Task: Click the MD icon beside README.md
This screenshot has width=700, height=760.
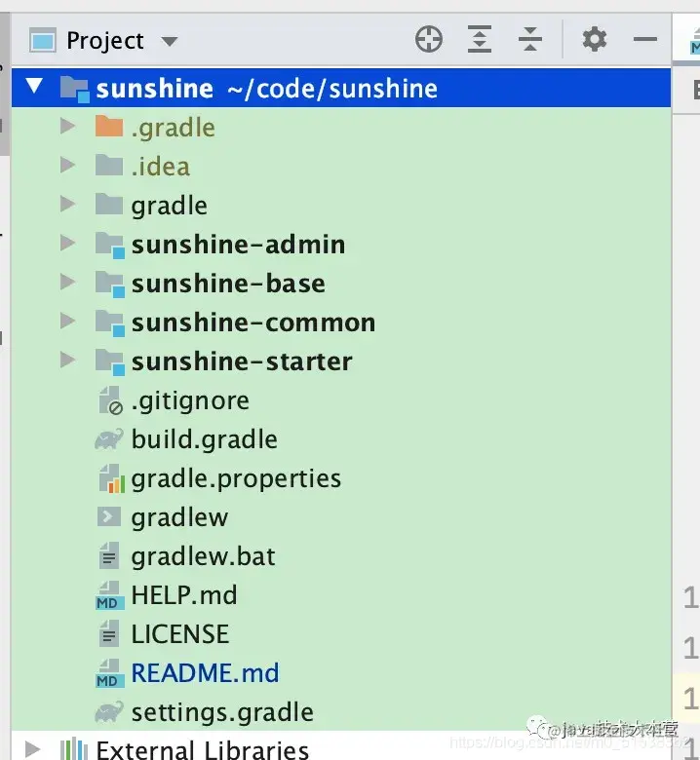Action: click(110, 673)
